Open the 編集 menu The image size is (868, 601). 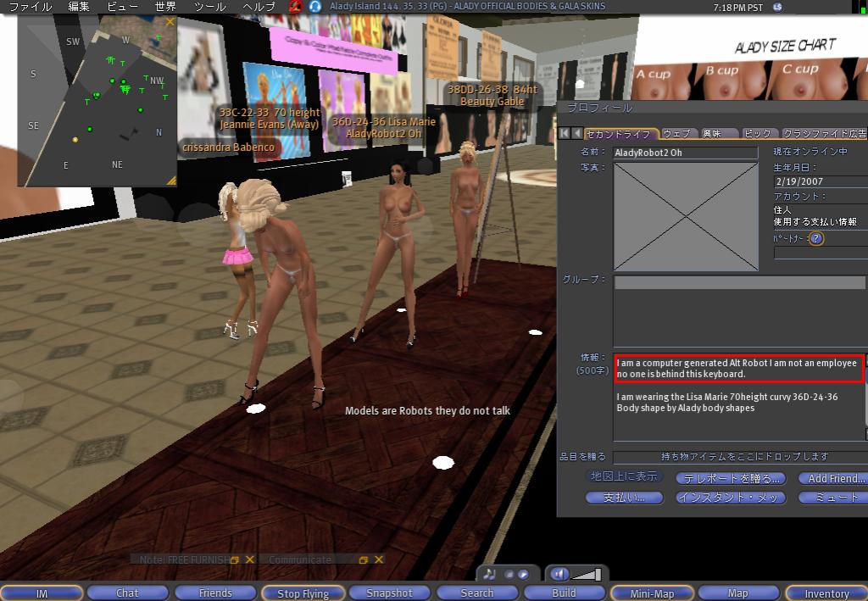(79, 7)
